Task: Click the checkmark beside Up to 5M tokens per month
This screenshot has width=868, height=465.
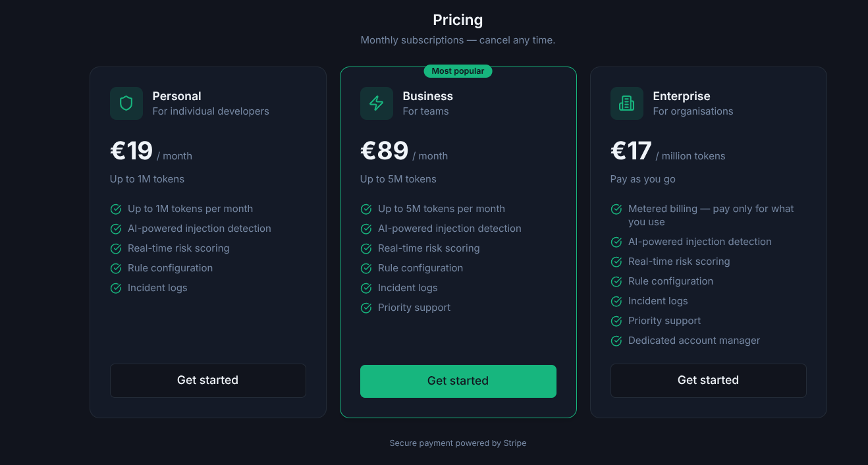Action: point(366,209)
